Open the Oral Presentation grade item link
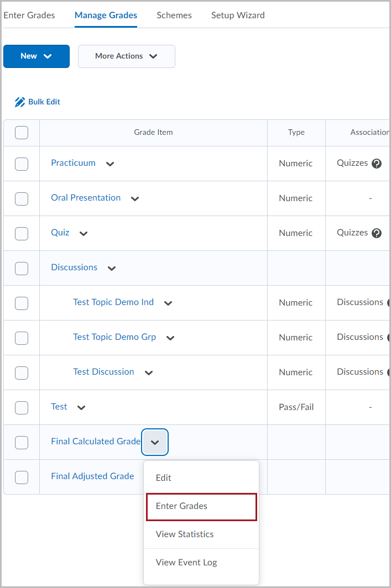 (86, 198)
